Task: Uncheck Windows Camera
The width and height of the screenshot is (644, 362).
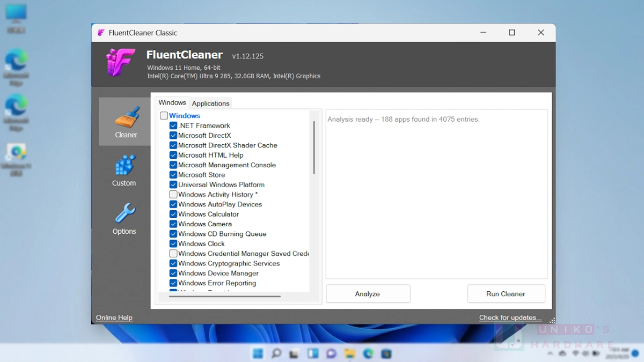Action: [x=173, y=224]
